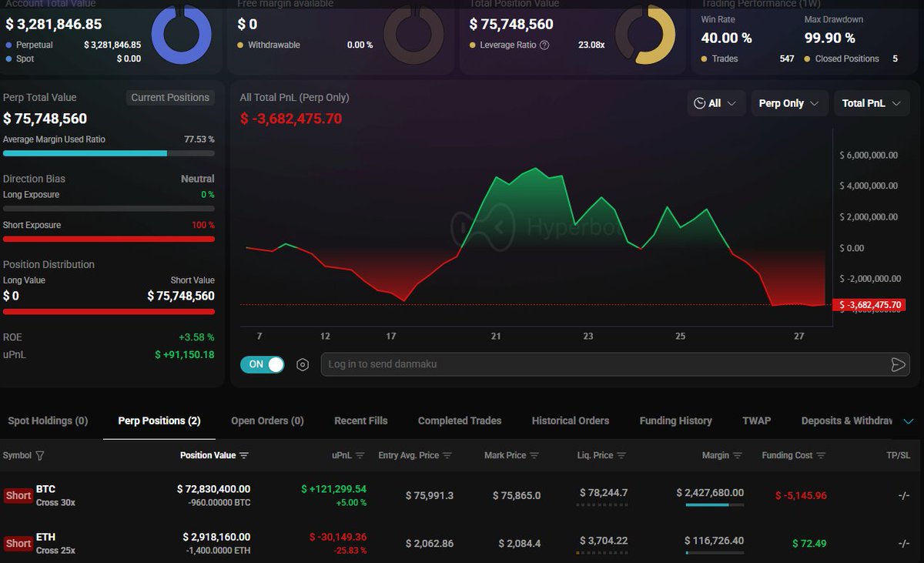Open the Completed Trades tab

coord(460,421)
